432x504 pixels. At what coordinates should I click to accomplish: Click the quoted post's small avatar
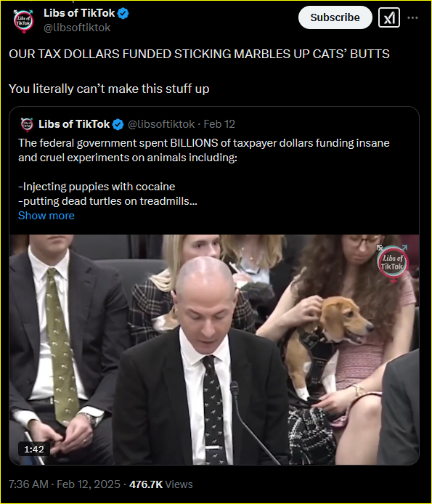coord(27,124)
